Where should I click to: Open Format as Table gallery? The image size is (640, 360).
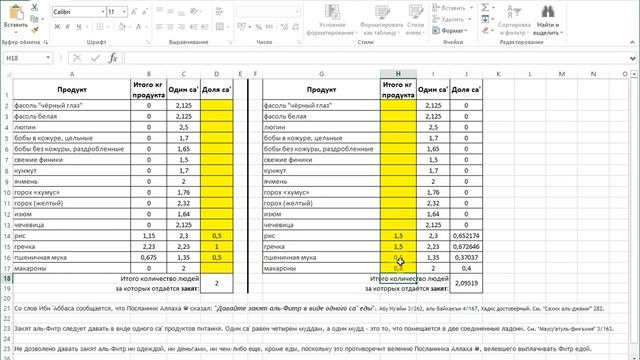(381, 20)
